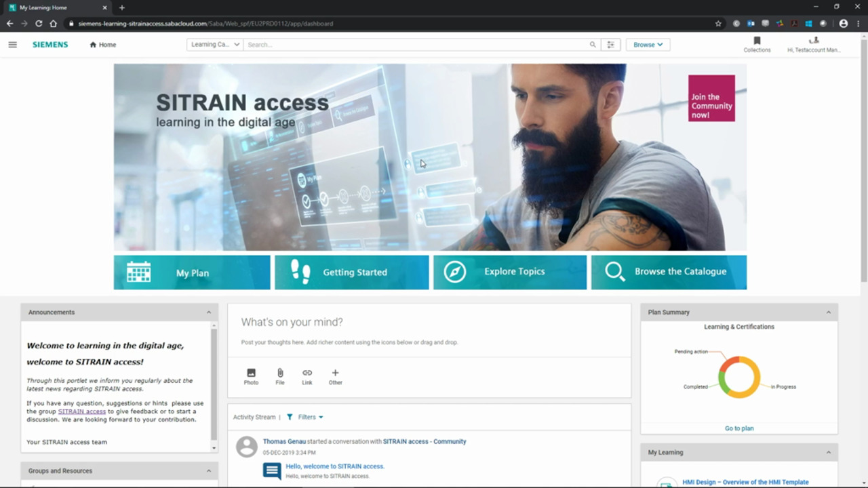868x488 pixels.
Task: Click the Collections bookmark icon
Action: pos(757,41)
